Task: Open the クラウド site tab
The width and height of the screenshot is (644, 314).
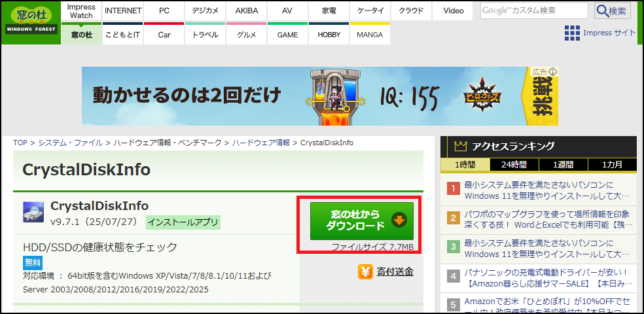Action: point(411,11)
